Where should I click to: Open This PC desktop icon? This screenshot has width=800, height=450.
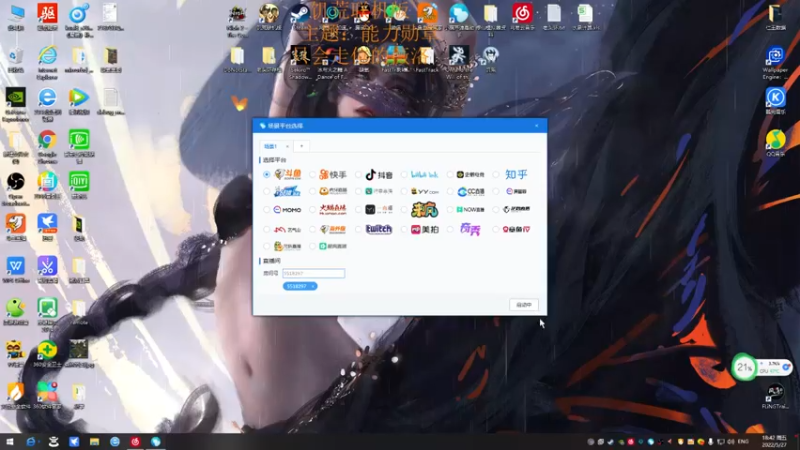pyautogui.click(x=16, y=17)
